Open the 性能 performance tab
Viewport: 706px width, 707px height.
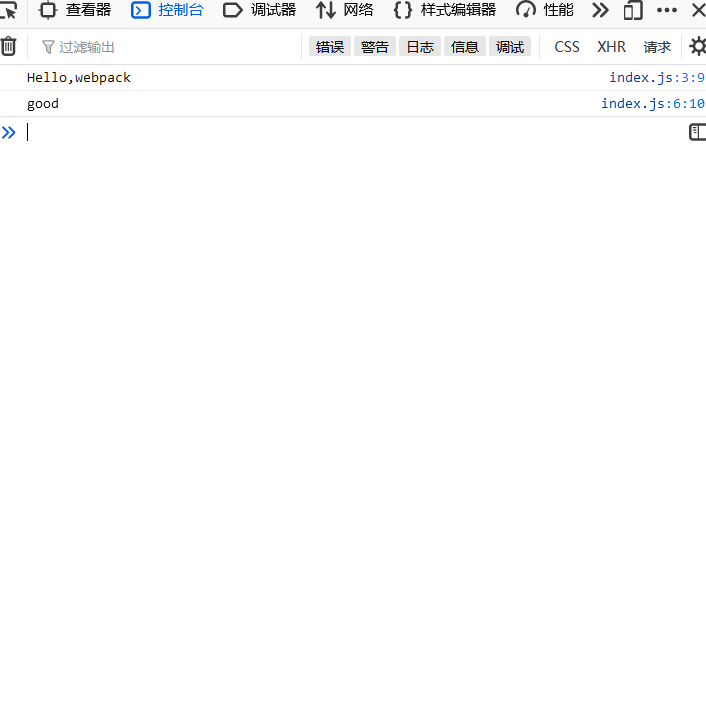point(545,10)
